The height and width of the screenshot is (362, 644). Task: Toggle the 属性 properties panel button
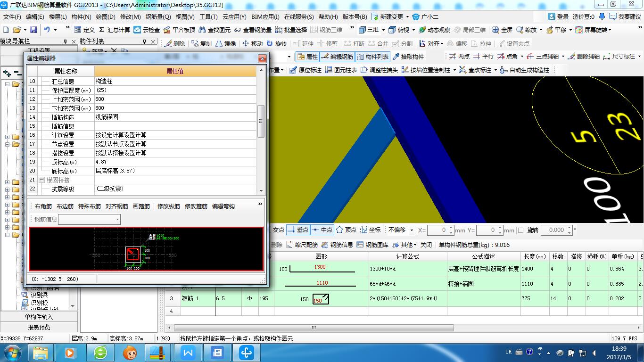click(307, 57)
